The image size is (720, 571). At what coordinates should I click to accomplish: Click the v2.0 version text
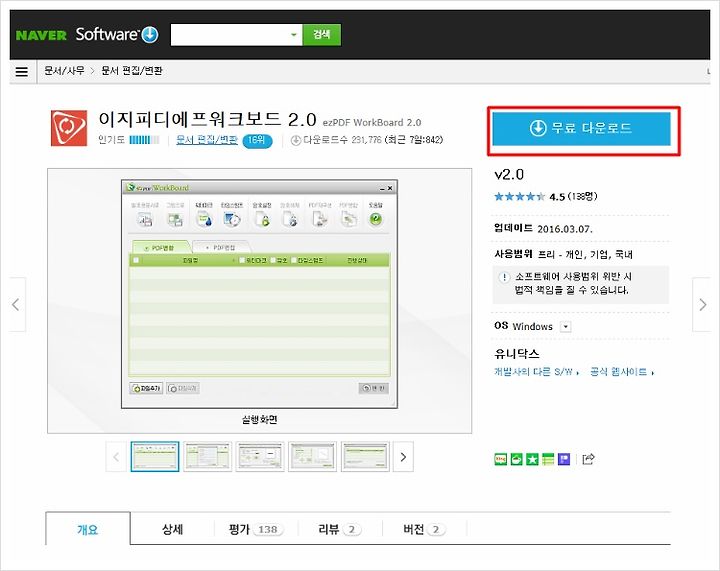[x=509, y=174]
